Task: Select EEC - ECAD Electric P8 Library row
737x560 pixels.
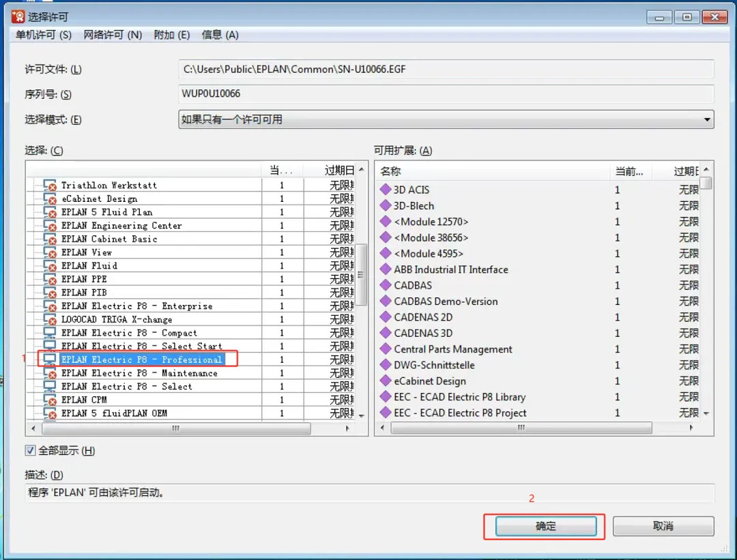Action: click(538, 397)
